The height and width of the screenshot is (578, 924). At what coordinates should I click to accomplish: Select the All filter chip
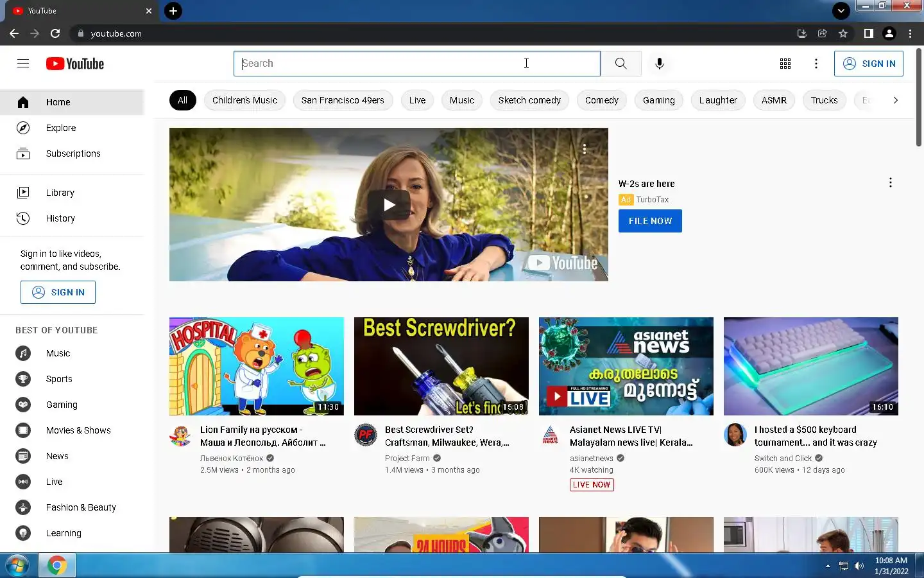pos(182,100)
